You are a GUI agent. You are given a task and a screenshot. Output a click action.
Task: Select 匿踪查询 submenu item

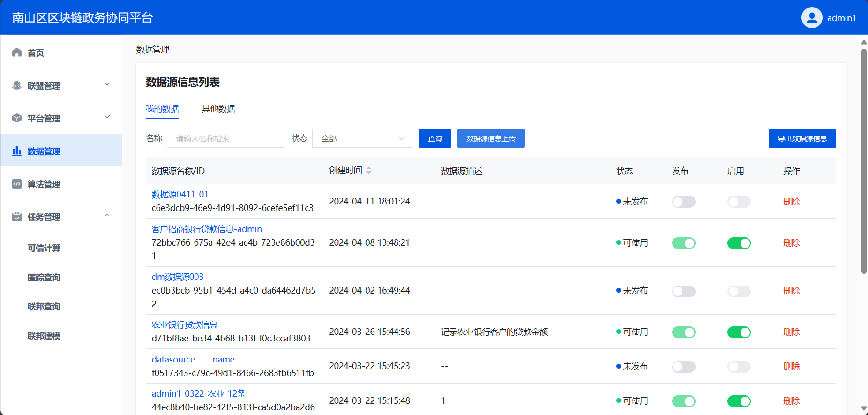click(x=44, y=278)
